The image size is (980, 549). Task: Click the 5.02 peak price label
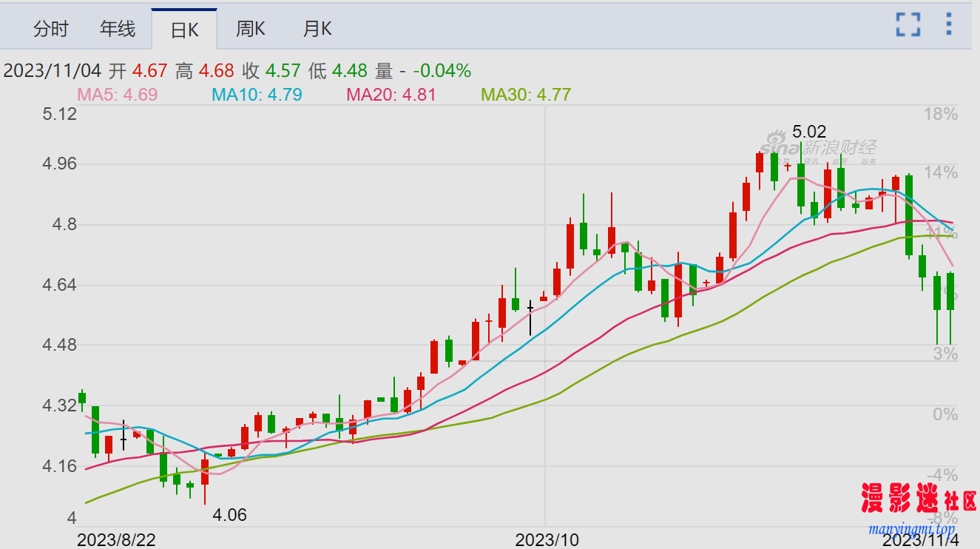[809, 132]
